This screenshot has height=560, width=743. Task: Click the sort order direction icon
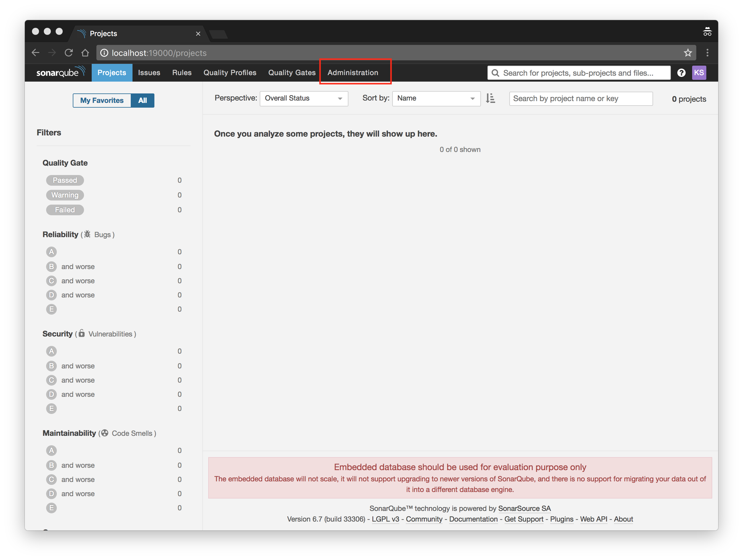(490, 98)
